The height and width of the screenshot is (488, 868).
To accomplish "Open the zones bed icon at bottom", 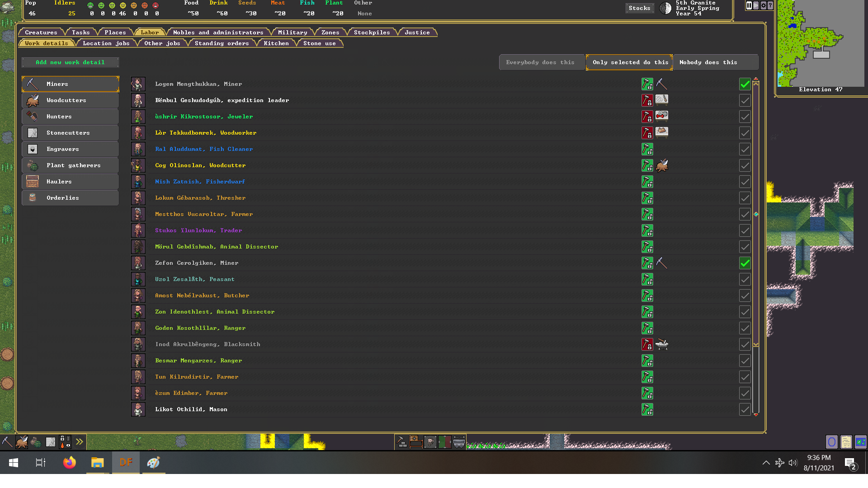I will click(416, 442).
